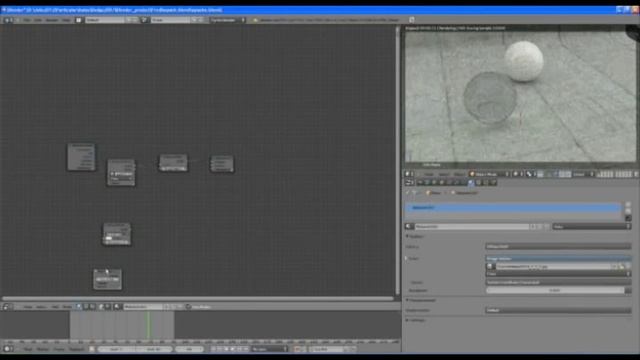This screenshot has width=640, height=360.
Task: Open the material link Data dropdown
Action: coord(591,227)
